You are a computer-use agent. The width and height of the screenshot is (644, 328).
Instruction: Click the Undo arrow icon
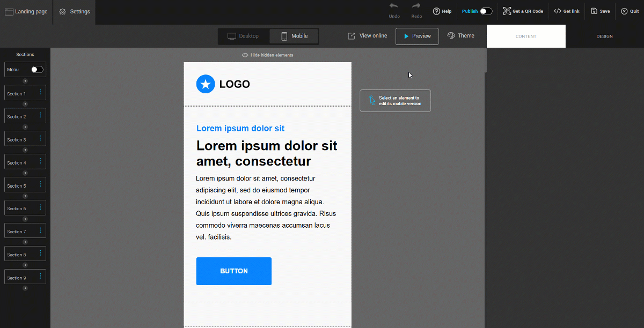394,6
